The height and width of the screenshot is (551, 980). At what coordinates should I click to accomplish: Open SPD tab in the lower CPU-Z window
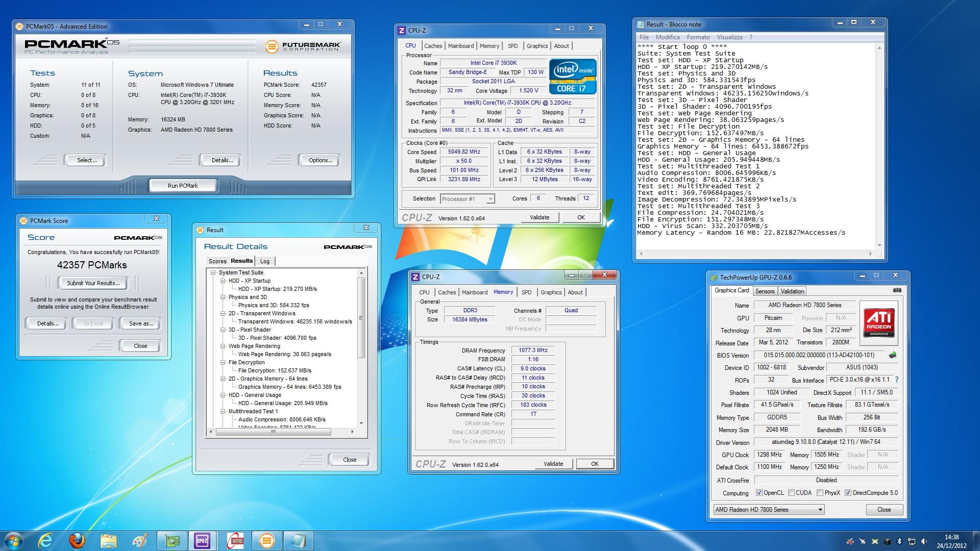[526, 292]
